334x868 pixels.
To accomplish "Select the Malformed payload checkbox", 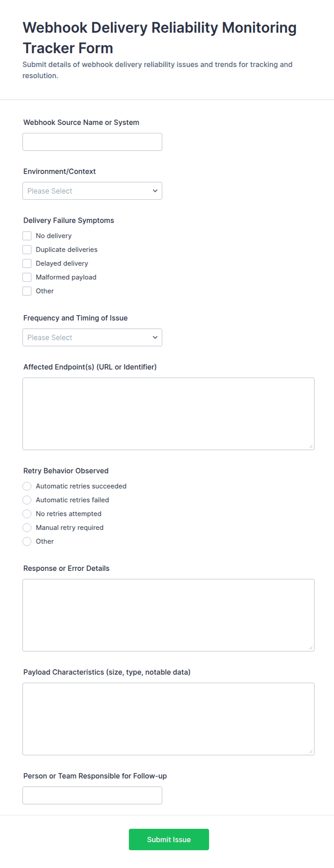I will [x=27, y=277].
